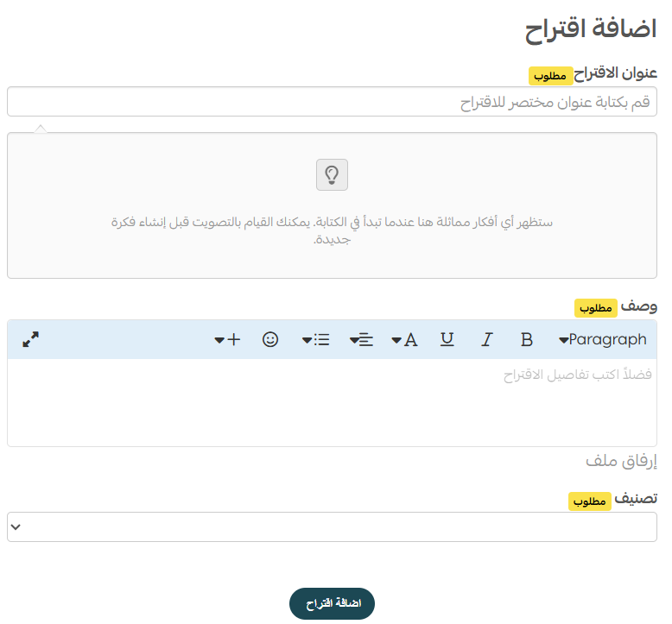Click the similar ideas hint text

point(332,230)
